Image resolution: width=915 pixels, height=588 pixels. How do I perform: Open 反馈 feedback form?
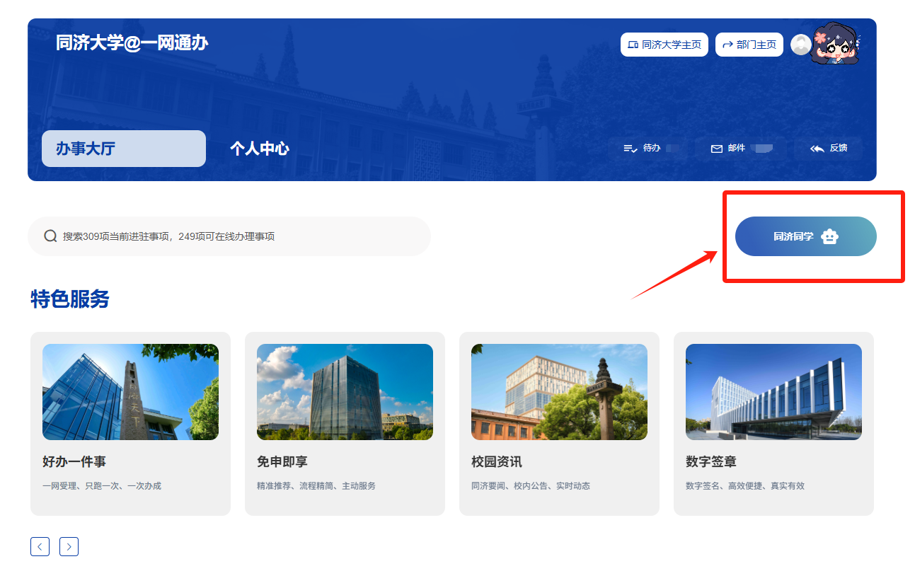829,149
